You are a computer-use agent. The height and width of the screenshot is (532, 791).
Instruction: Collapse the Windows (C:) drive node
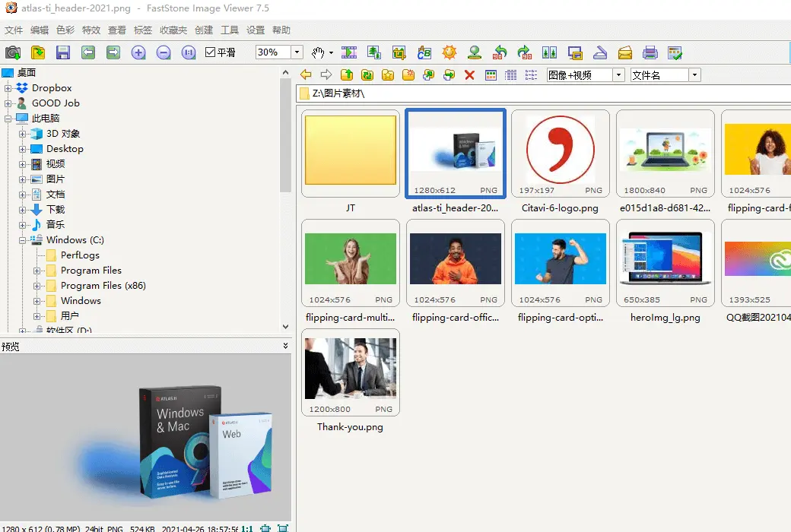pos(22,240)
